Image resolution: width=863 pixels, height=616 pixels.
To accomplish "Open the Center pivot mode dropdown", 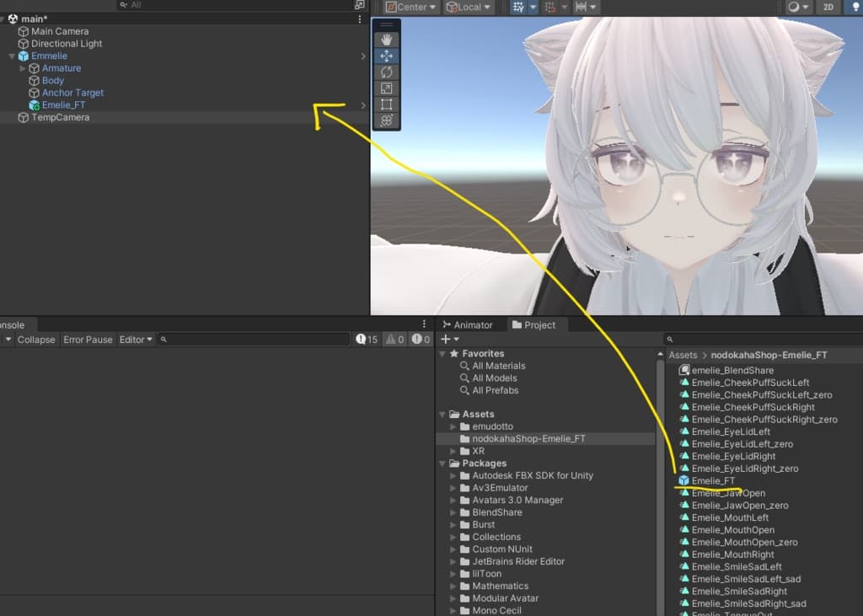I will point(411,7).
